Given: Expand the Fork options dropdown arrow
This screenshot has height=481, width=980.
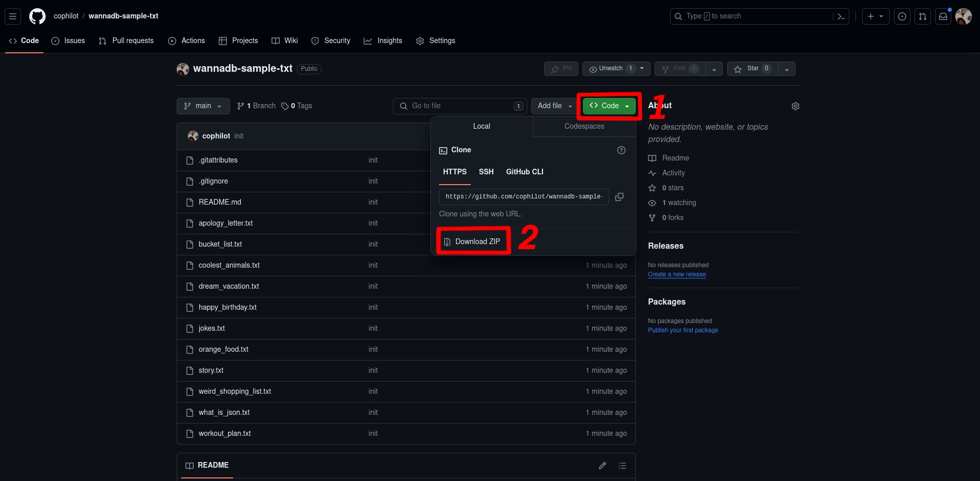Looking at the screenshot, I should [x=714, y=69].
